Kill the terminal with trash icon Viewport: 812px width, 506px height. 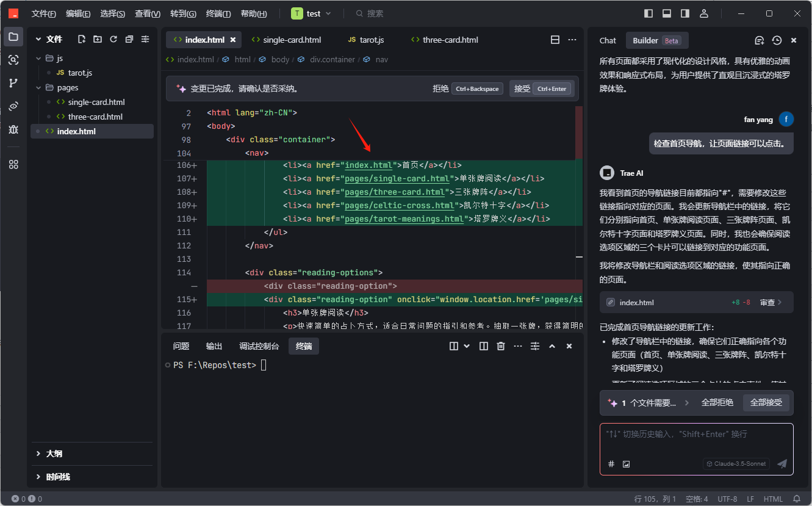pyautogui.click(x=501, y=346)
